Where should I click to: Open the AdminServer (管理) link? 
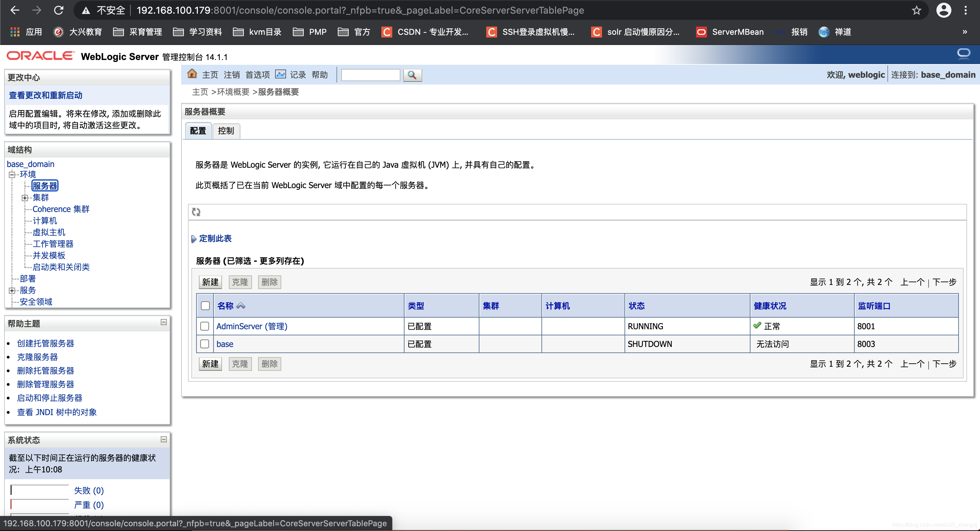coord(251,326)
